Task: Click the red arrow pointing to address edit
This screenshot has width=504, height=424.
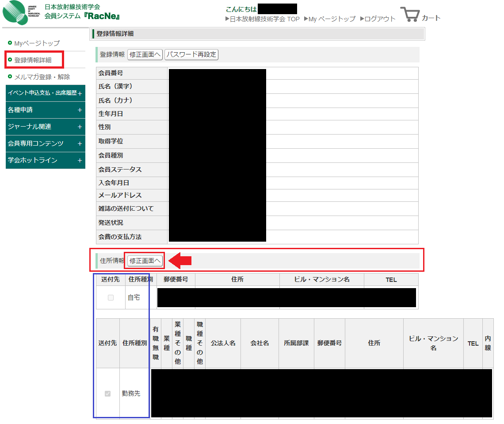Action: [180, 261]
